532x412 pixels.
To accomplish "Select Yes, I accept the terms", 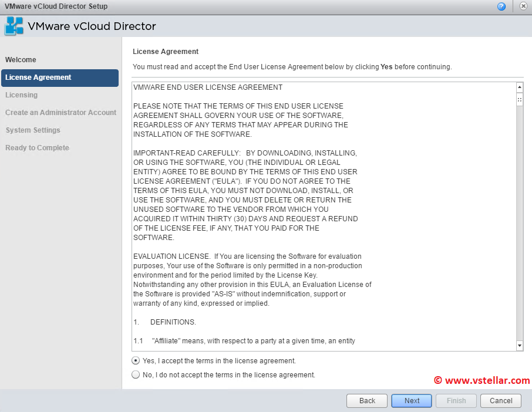I will click(136, 361).
